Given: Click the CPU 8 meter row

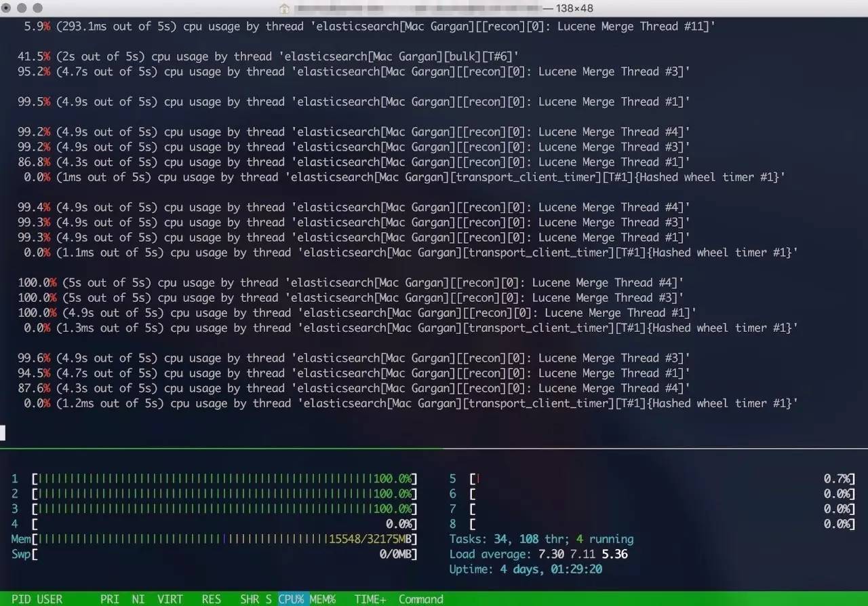Looking at the screenshot, I should [652, 524].
